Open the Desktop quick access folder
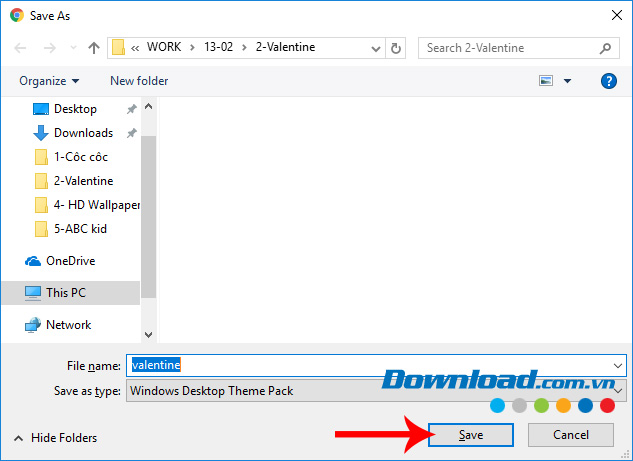 [75, 109]
